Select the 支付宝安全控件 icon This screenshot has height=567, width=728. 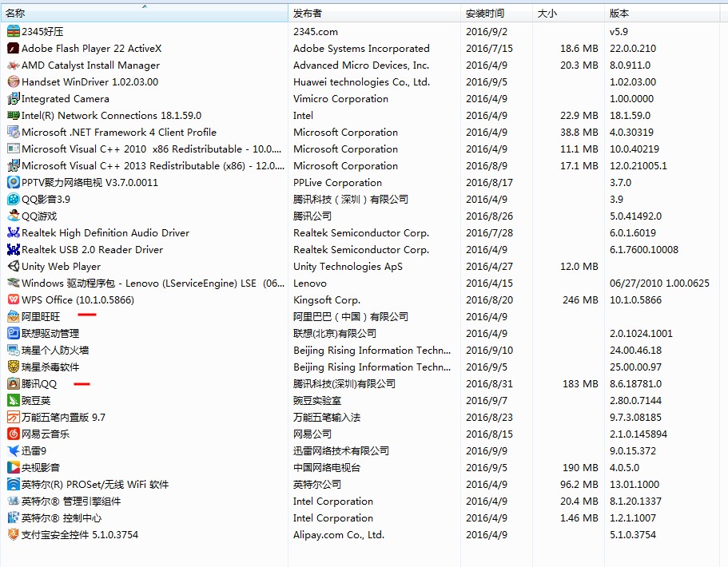point(14,534)
